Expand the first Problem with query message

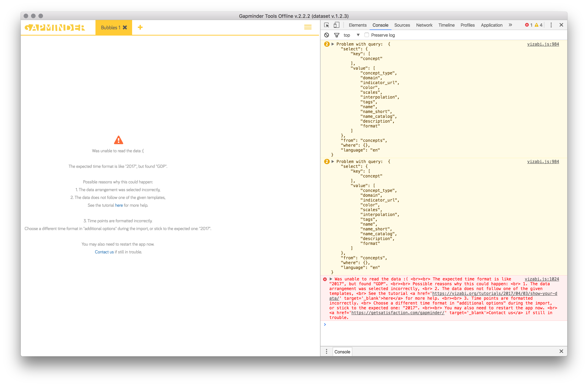[333, 44]
